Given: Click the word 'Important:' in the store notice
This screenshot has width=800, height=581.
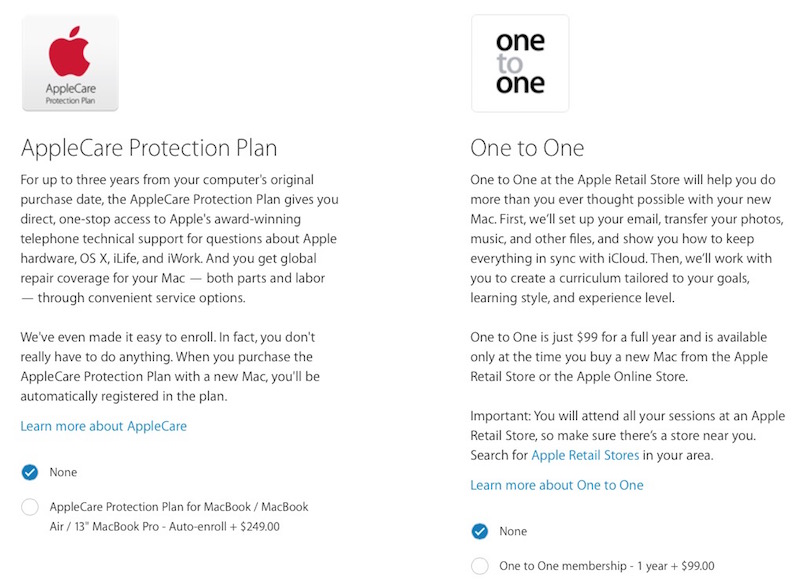Looking at the screenshot, I should [501, 416].
